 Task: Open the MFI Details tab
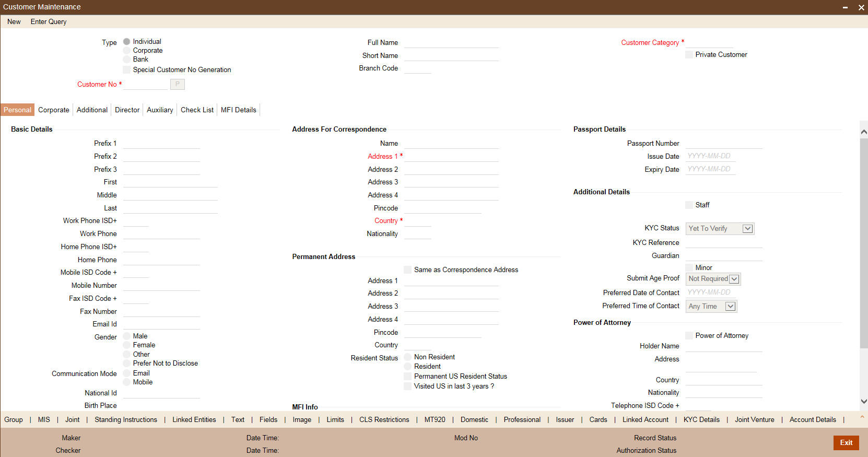(239, 110)
